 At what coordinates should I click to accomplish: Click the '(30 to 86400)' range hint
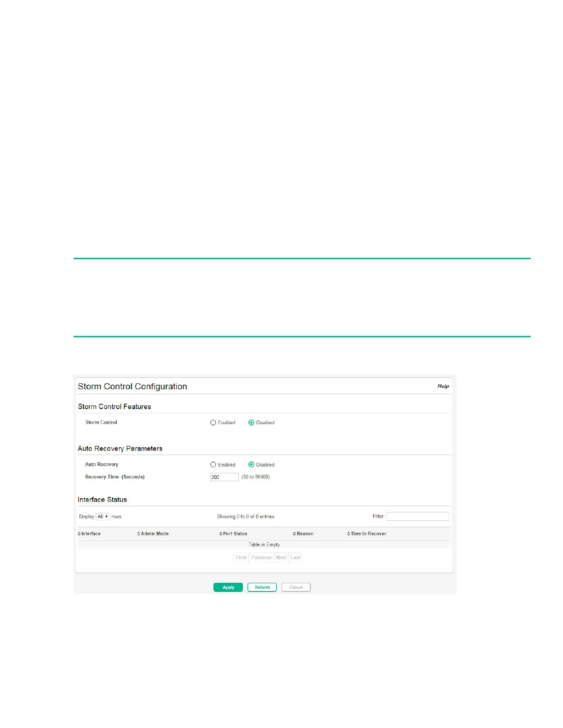[256, 477]
